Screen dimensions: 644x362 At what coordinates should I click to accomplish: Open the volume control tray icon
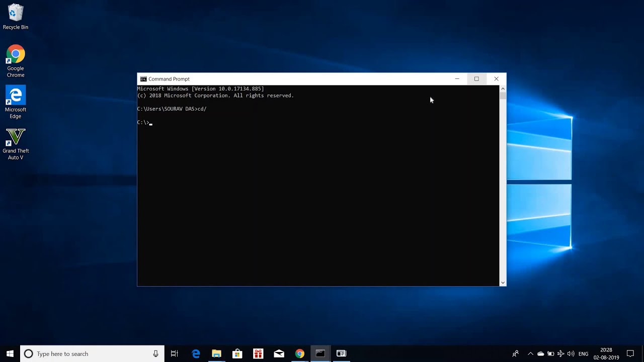point(571,353)
